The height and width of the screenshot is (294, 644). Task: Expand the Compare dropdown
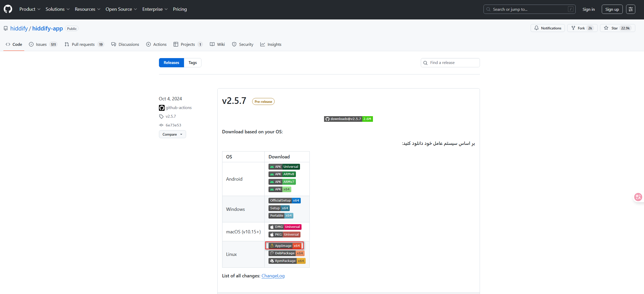tap(173, 134)
